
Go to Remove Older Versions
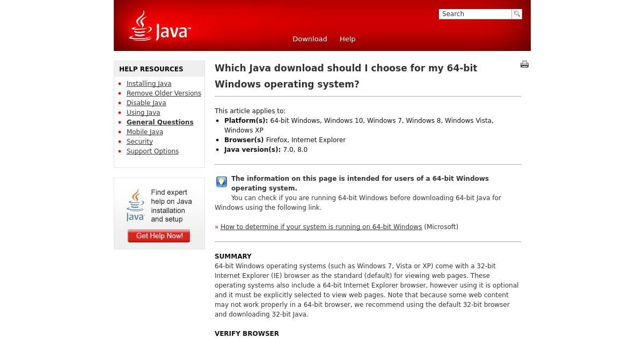pyautogui.click(x=164, y=93)
